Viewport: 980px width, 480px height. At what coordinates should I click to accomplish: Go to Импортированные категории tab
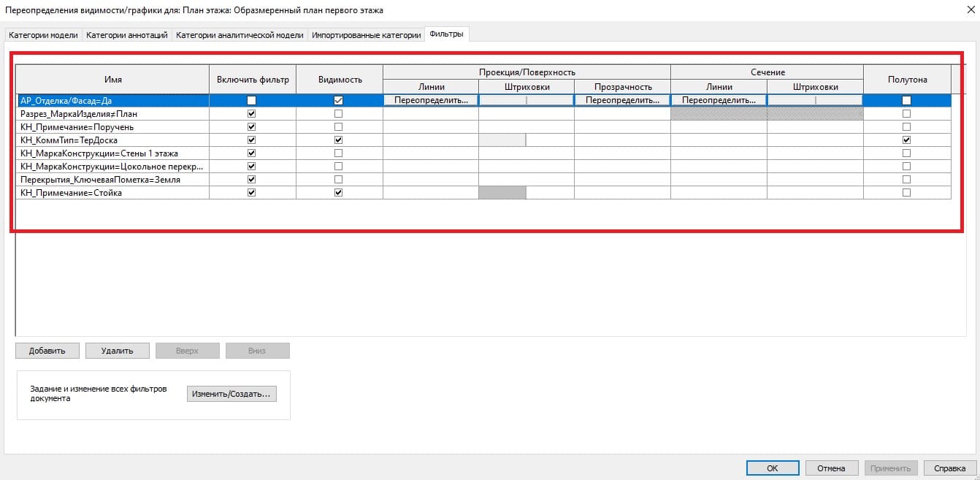point(367,35)
